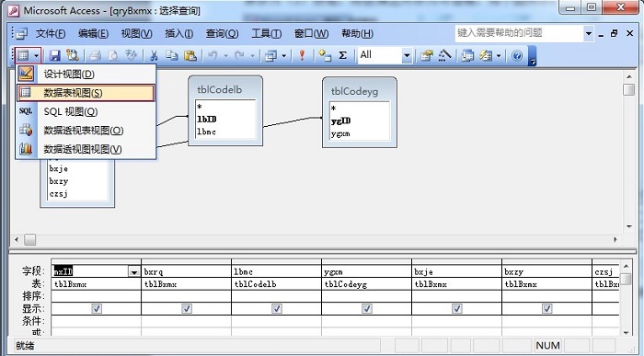644x356 pixels.
Task: Open the query type dropdown arrow
Action: coord(283,55)
